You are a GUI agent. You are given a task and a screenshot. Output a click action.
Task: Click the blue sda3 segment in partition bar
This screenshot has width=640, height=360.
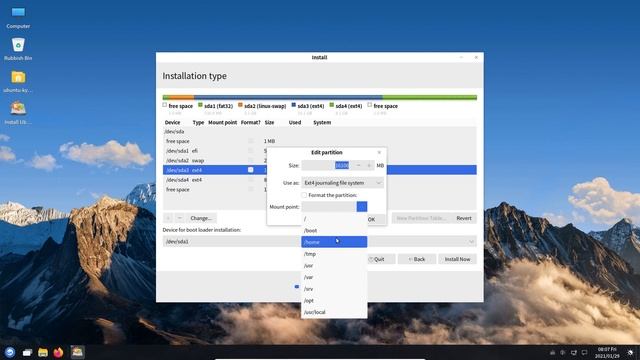pos(288,98)
